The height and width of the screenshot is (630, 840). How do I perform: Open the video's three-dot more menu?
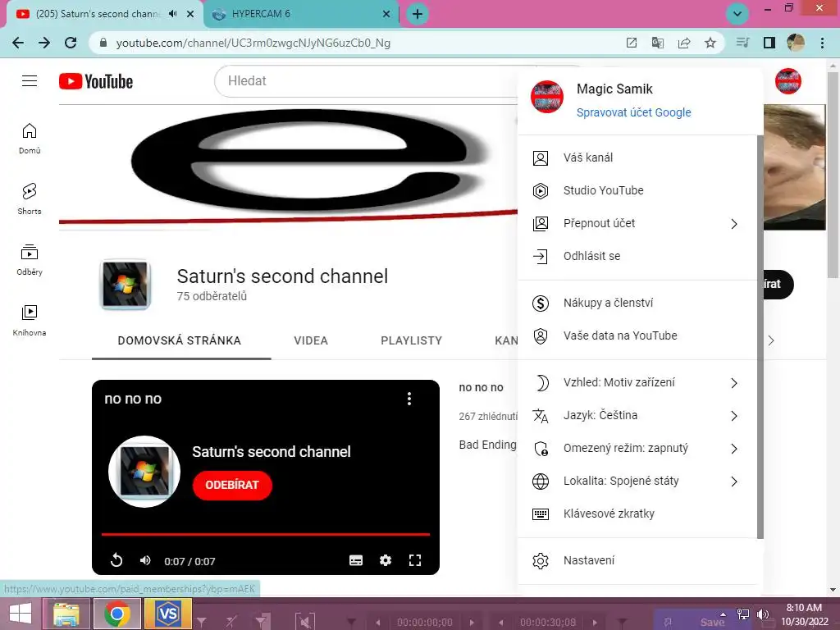coord(409,398)
